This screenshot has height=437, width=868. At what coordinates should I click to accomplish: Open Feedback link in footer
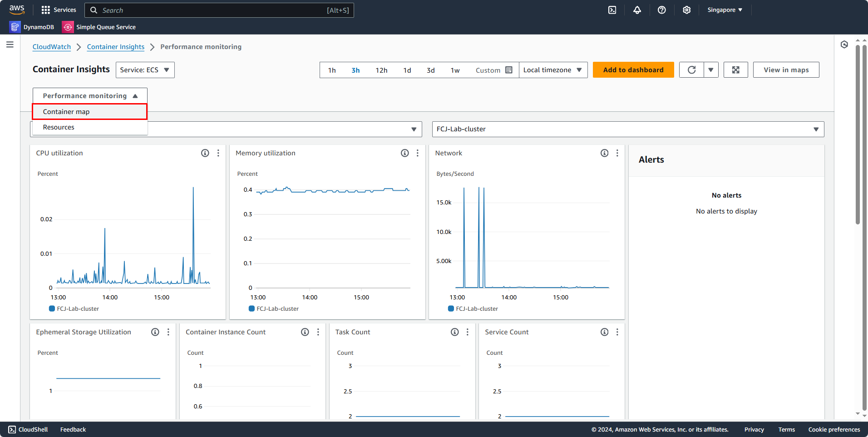(x=73, y=429)
